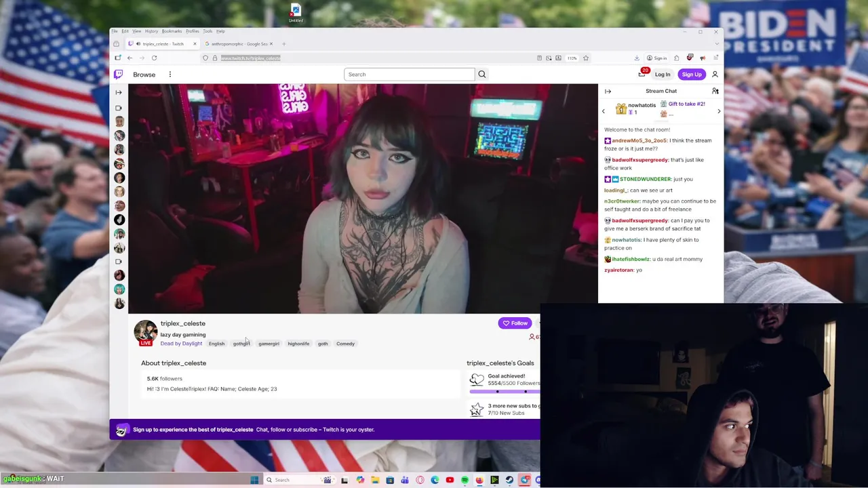
Task: Focus the Twitch search input field
Action: point(409,75)
